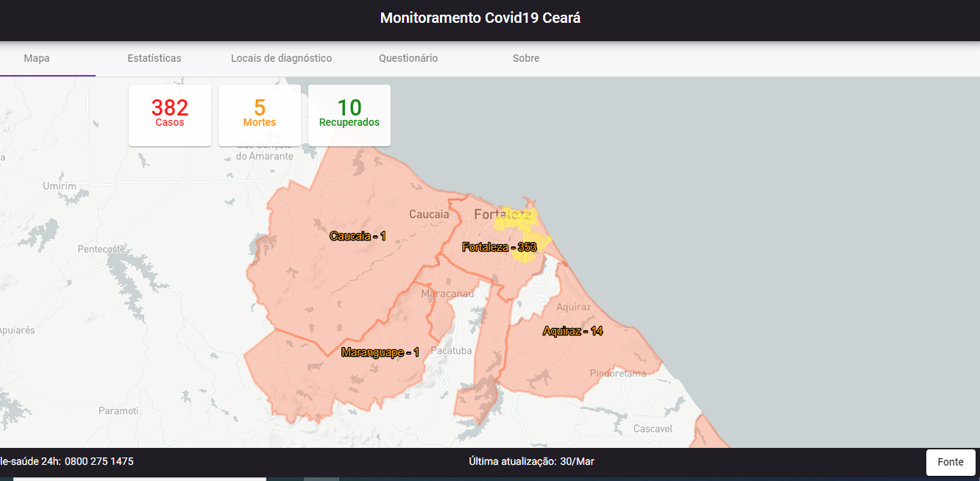This screenshot has width=980, height=481.
Task: Switch to the Mapa tab
Action: (x=37, y=58)
